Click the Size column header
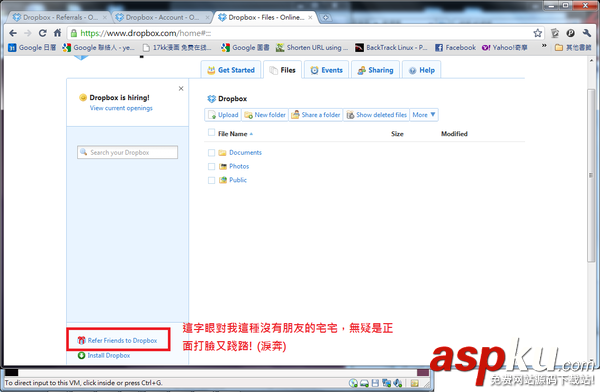The height and width of the screenshot is (392, 600). tap(397, 134)
